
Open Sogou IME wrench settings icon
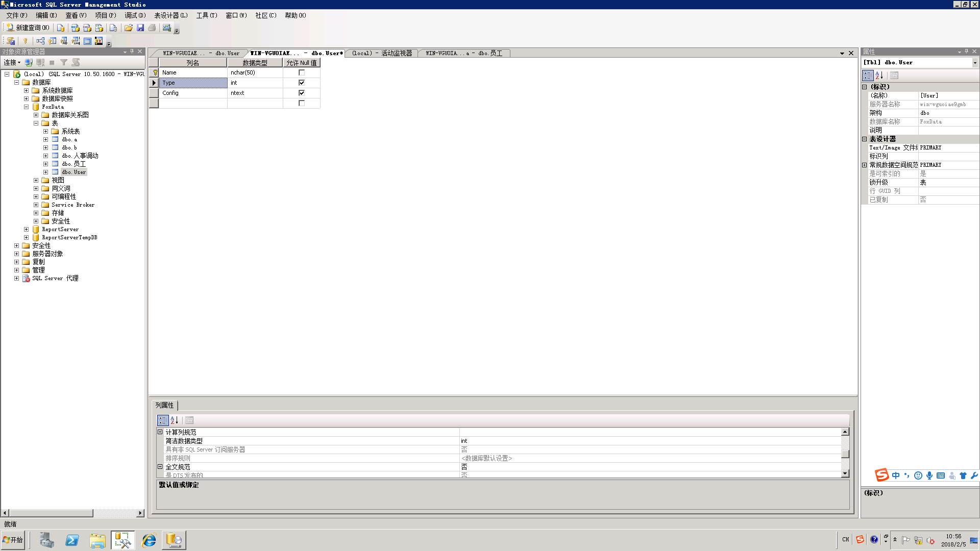pyautogui.click(x=974, y=475)
